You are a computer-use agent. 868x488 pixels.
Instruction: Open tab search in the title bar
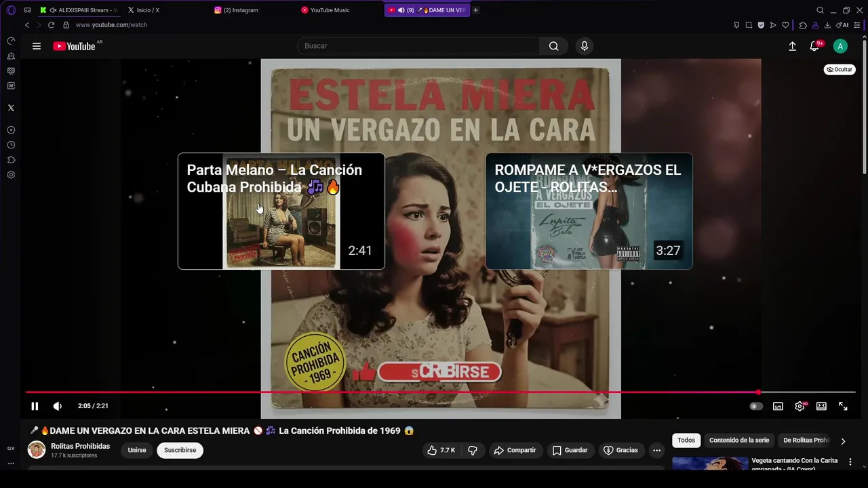click(x=820, y=10)
